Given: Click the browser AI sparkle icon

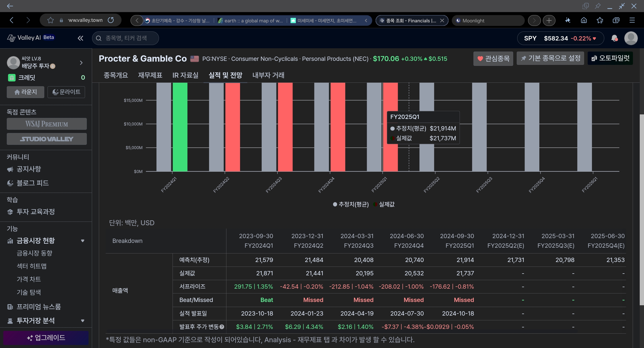Looking at the screenshot, I should pyautogui.click(x=568, y=20).
